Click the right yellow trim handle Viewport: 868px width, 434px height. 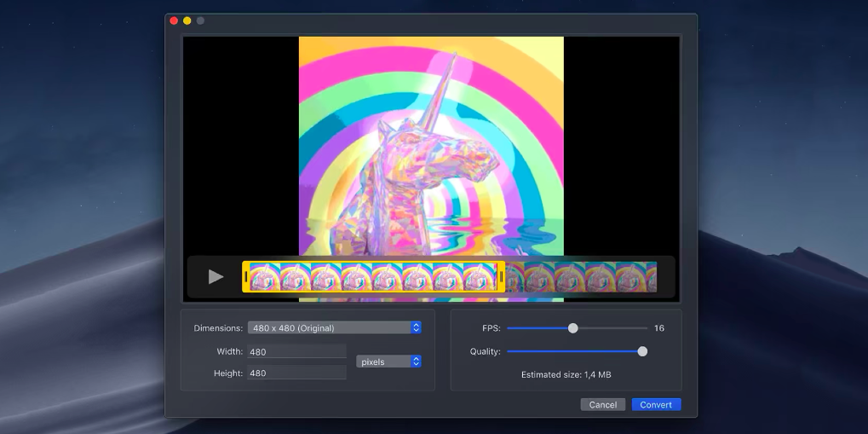501,276
